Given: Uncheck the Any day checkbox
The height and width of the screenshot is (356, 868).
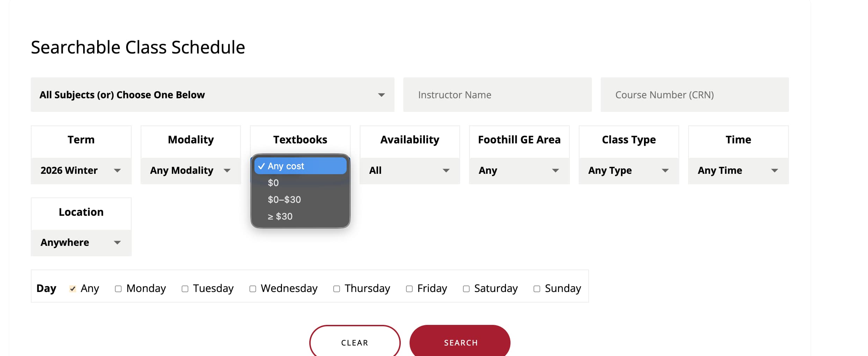Looking at the screenshot, I should tap(72, 288).
